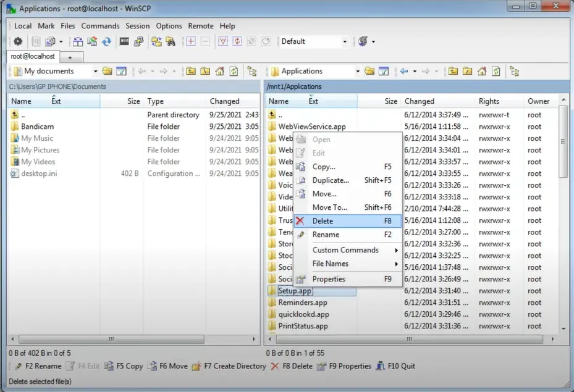Click the local panel filter icon
The width and height of the screenshot is (574, 392).
(x=121, y=71)
